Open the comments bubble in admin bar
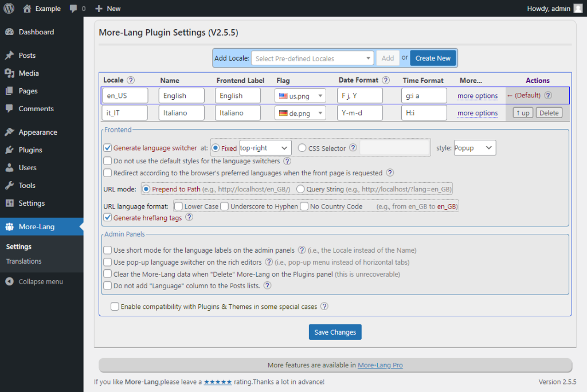 [x=77, y=9]
